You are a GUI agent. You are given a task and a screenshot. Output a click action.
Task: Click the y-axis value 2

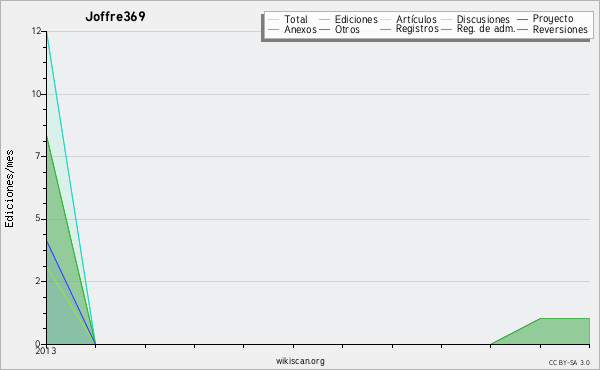[x=38, y=281]
